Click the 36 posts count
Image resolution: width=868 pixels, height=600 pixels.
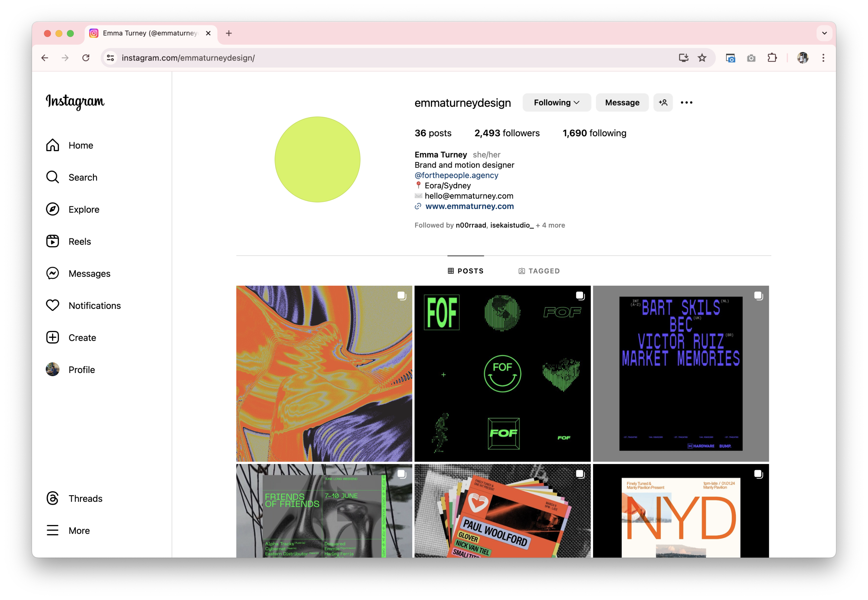click(433, 133)
